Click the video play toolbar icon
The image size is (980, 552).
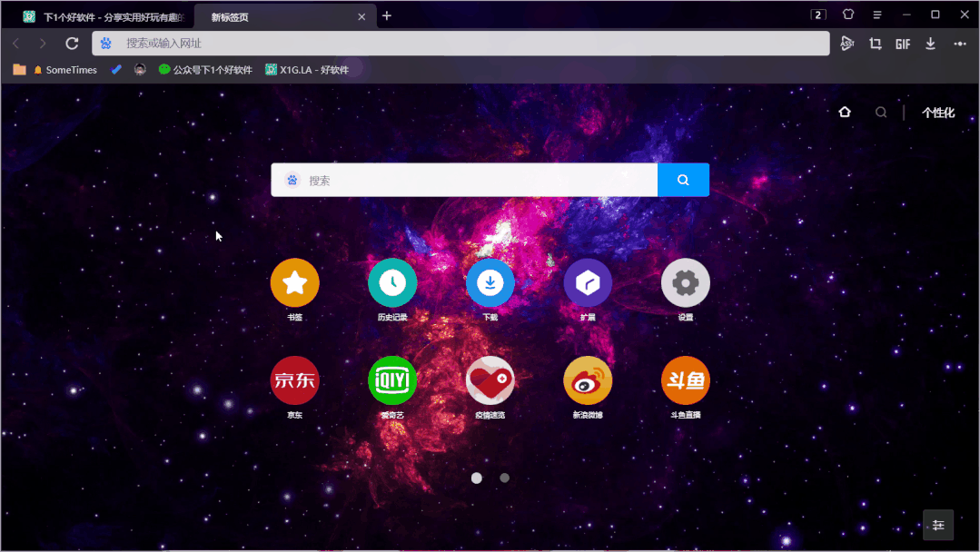click(847, 43)
